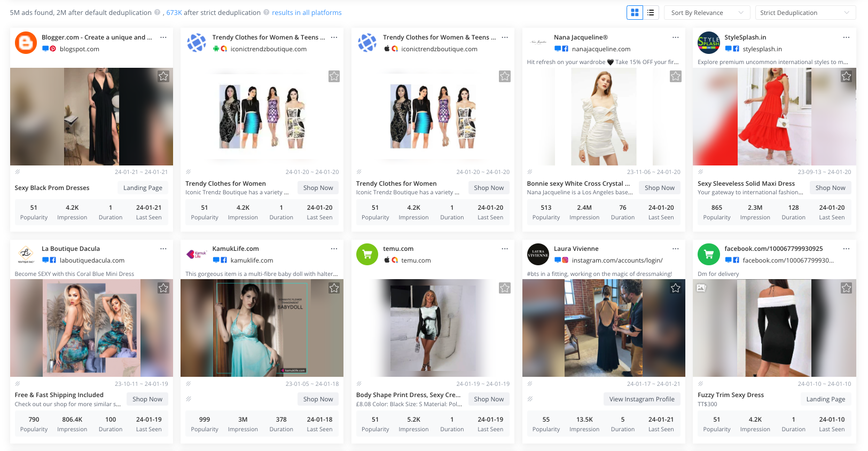Open the babydoll ad thumbnail
The image size is (868, 451).
tap(262, 328)
